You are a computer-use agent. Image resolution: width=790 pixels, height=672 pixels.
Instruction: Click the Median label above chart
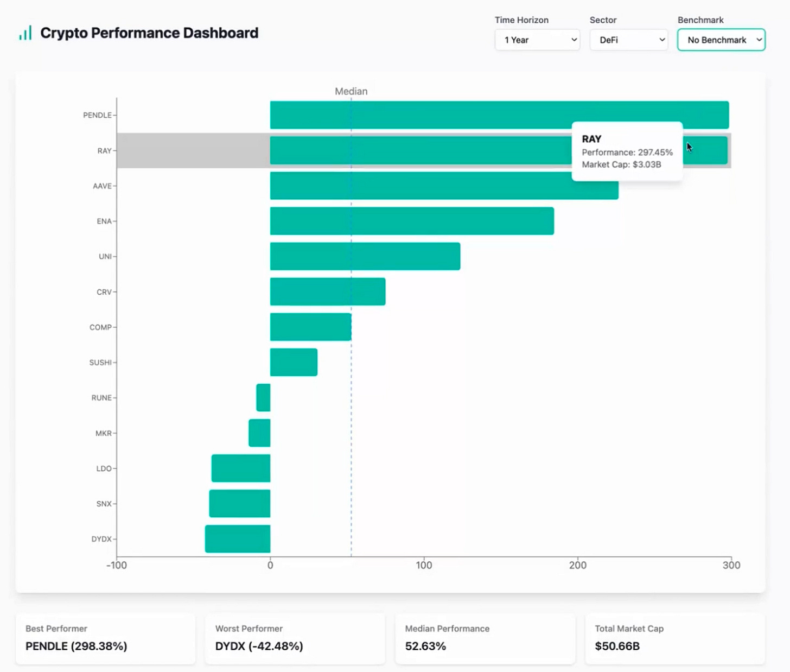[351, 91]
